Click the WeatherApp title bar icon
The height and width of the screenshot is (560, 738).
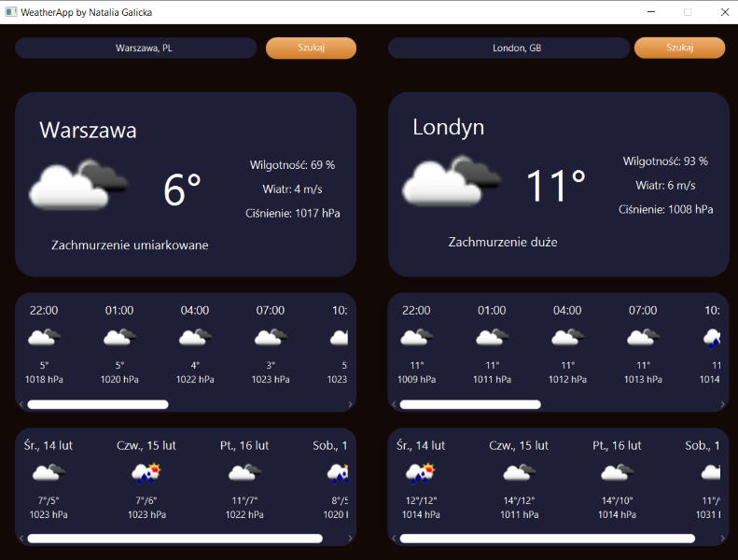coord(11,12)
